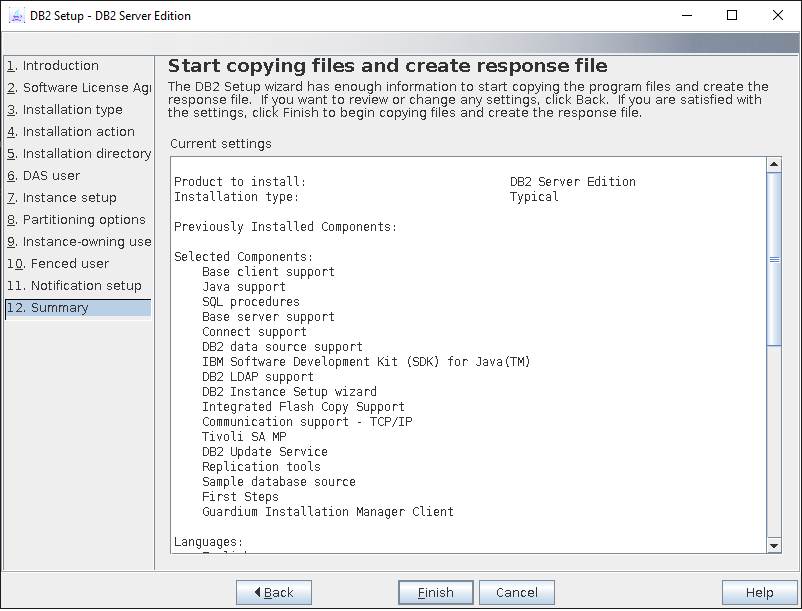The image size is (802, 611).
Task: Open the Software License Agreement step
Action: pyautogui.click(x=78, y=88)
